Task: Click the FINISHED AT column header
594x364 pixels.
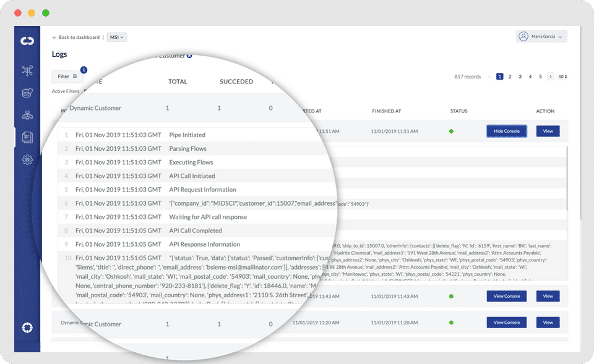Action: click(386, 111)
